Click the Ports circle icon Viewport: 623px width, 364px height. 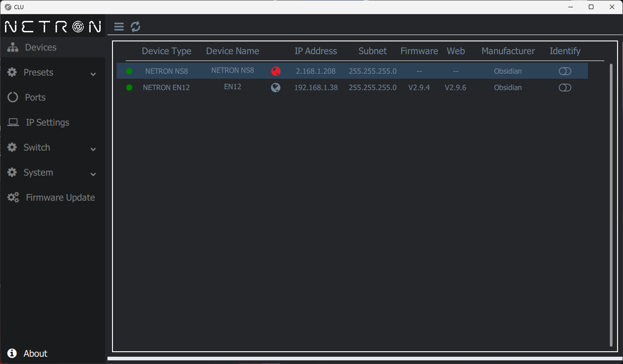(13, 97)
